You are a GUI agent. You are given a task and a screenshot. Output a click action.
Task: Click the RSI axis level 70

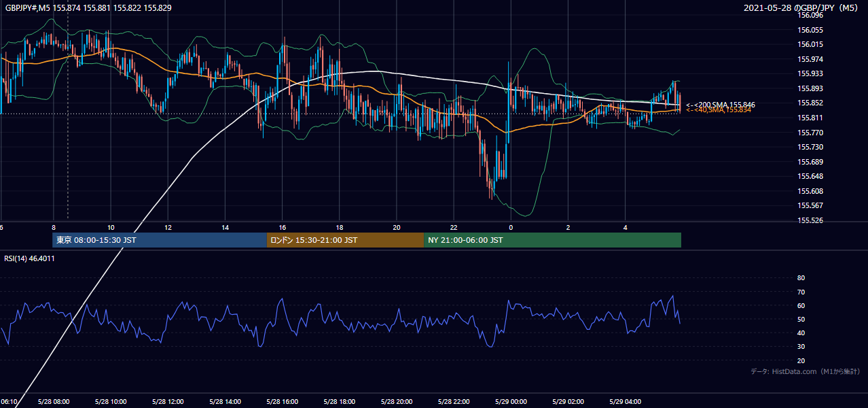[x=801, y=292]
